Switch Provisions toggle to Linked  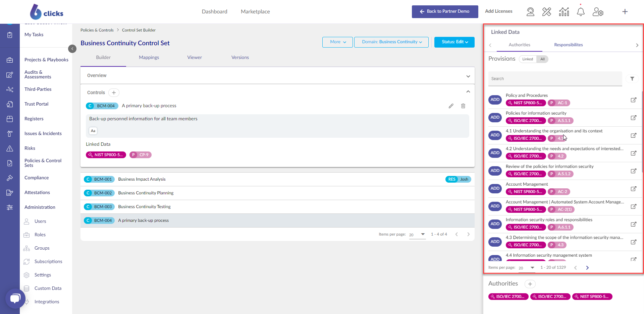528,59
